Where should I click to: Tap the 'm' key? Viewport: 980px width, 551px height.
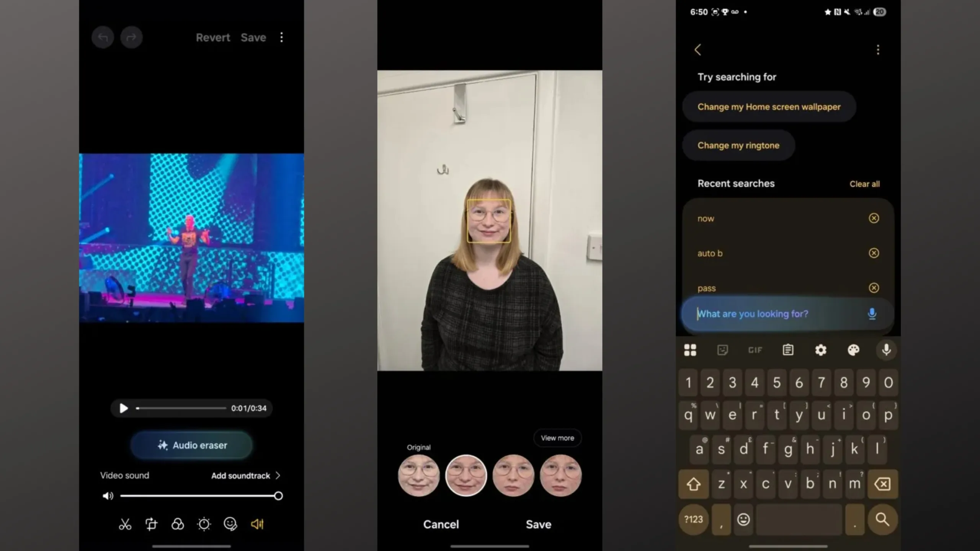point(854,484)
